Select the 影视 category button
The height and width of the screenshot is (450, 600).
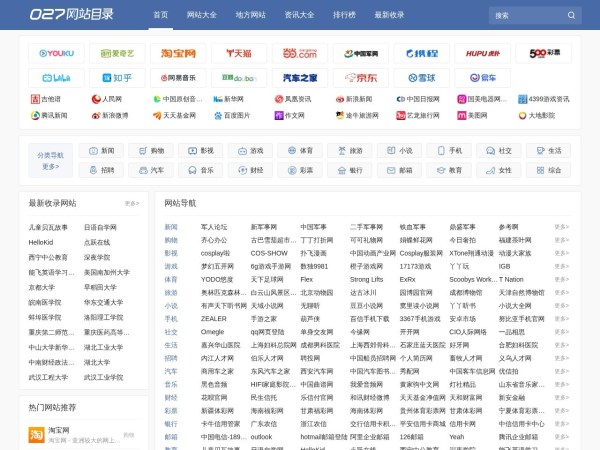201,151
